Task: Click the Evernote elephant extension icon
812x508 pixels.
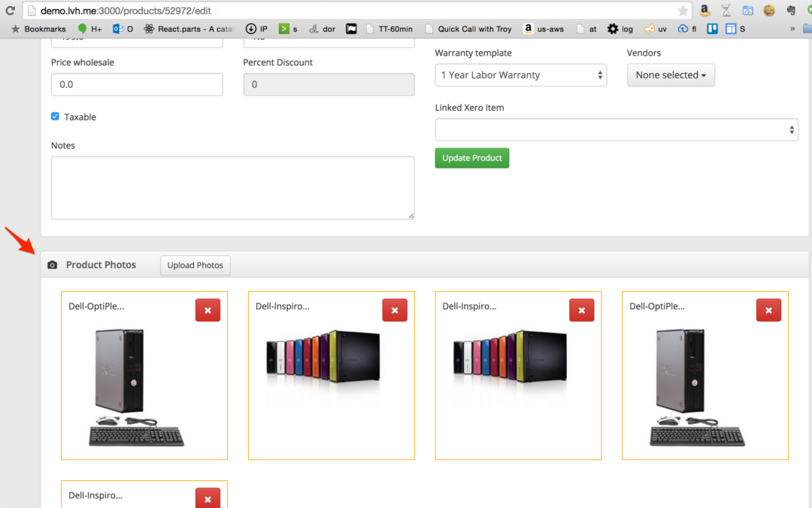Action: point(791,10)
